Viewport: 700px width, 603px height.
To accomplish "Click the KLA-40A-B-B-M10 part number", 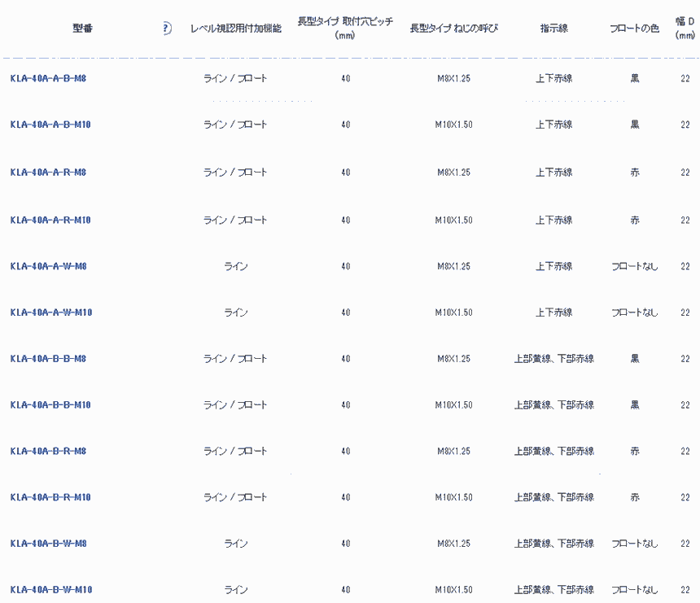I will 50,405.
